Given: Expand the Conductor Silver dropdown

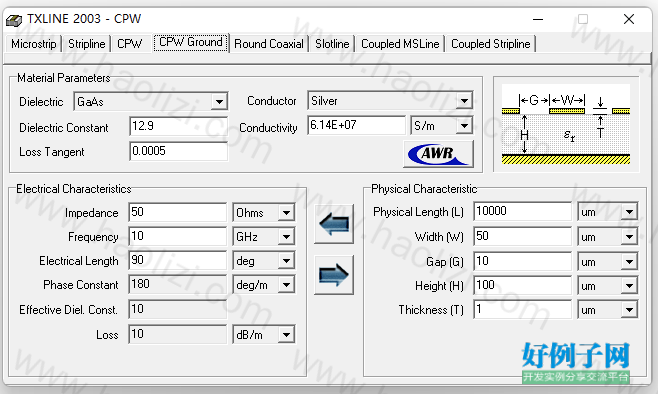Looking at the screenshot, I should click(x=465, y=101).
